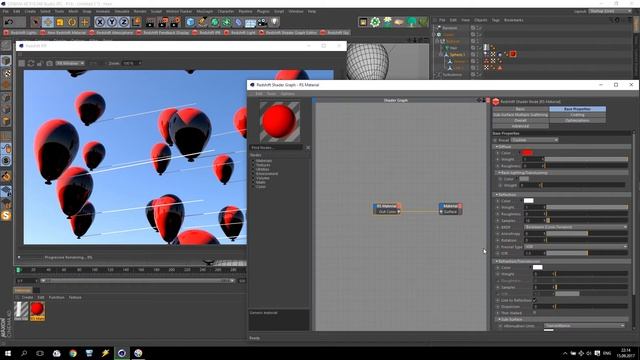Open the Create menu in the main menu bar
The width and height of the screenshot is (640, 360).
[30, 11]
